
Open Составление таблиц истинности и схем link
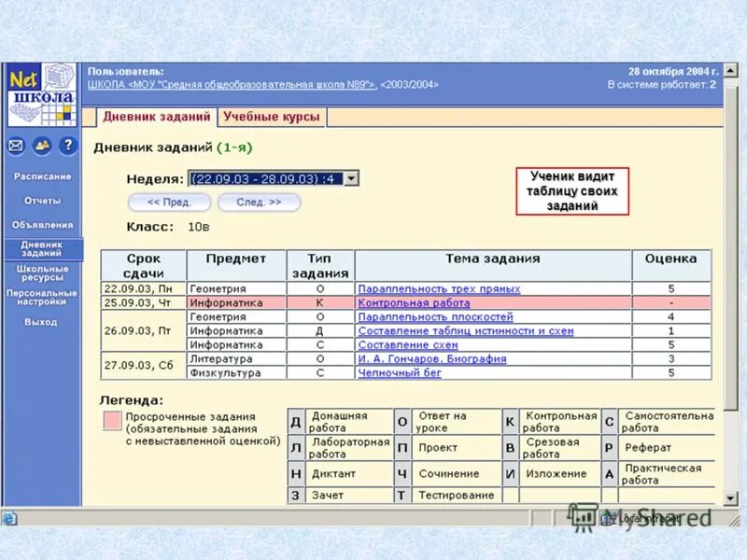click(x=465, y=330)
